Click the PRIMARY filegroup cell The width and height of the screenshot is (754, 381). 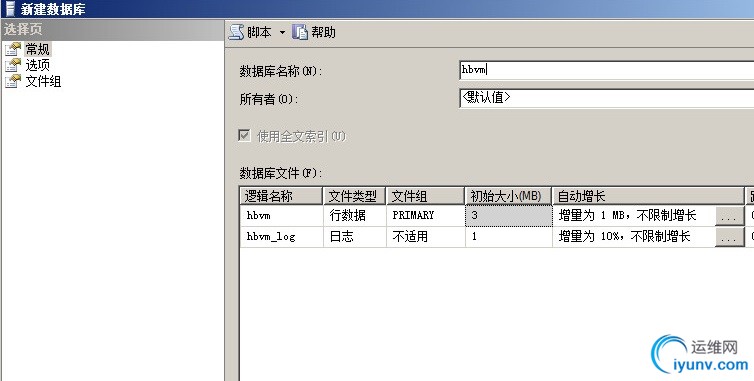(x=426, y=216)
